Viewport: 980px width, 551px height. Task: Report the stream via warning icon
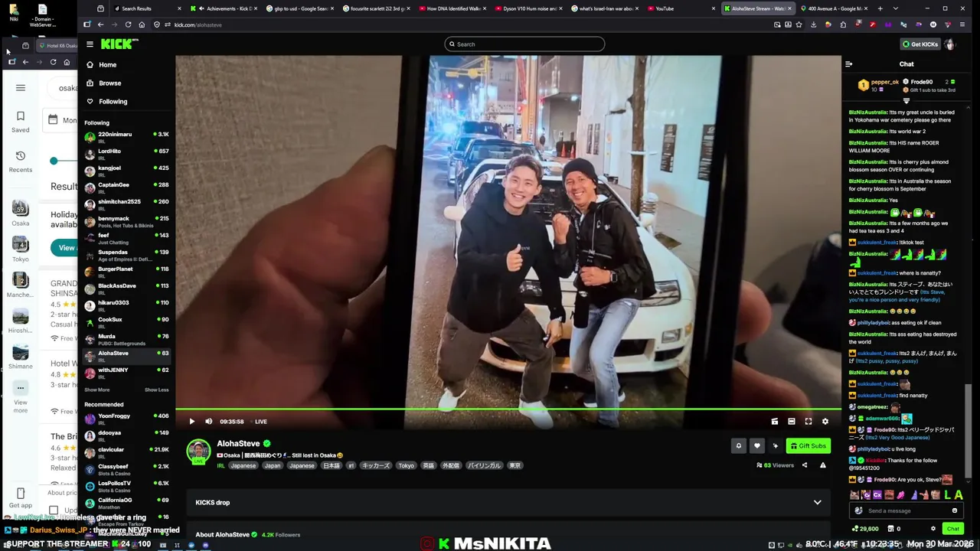[x=823, y=465]
